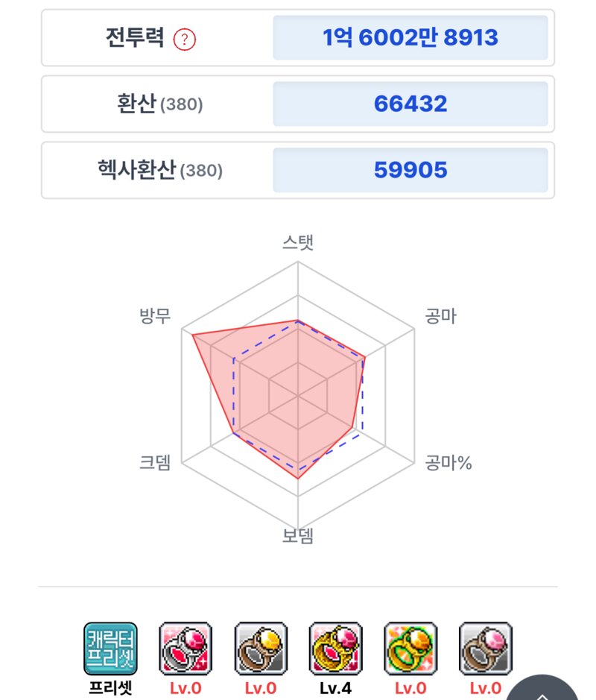The image size is (596, 700).
Task: Click the red question mark help icon
Action: [x=184, y=40]
